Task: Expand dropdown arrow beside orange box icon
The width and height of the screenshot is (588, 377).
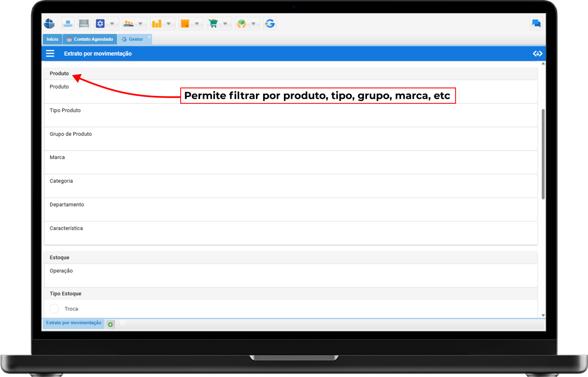Action: click(x=197, y=23)
